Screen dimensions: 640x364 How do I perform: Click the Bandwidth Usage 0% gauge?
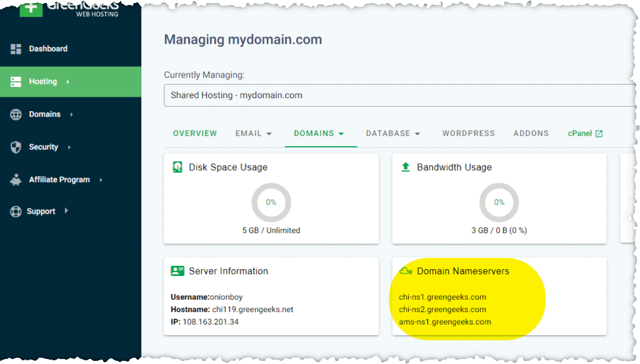click(x=499, y=202)
